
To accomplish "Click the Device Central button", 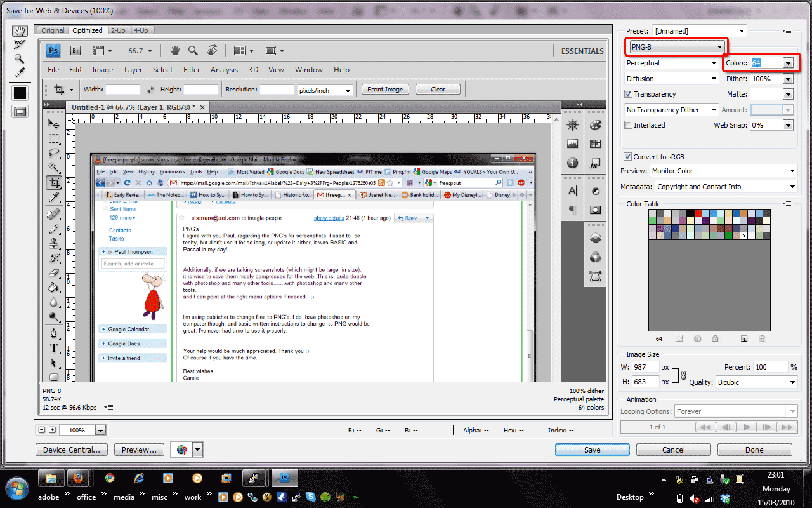I will tap(71, 450).
